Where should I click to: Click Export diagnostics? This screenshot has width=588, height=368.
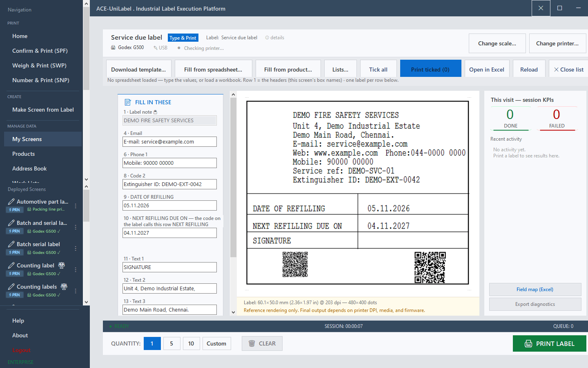(535, 304)
